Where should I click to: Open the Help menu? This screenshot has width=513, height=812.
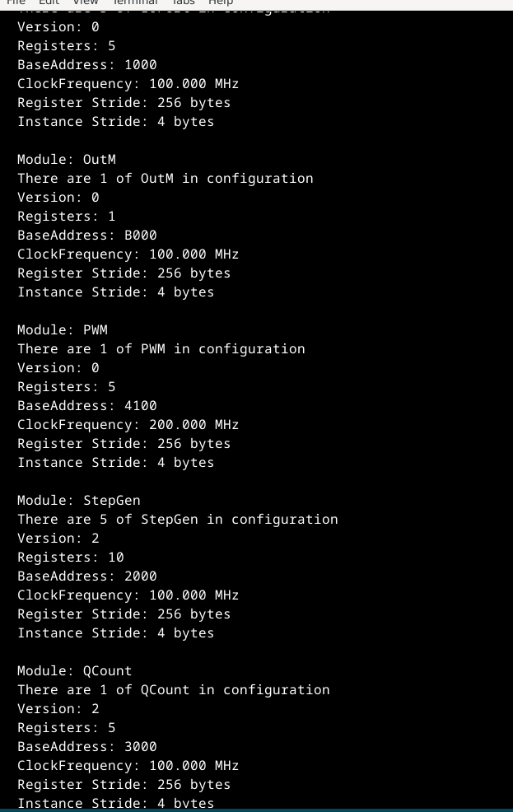point(221,2)
